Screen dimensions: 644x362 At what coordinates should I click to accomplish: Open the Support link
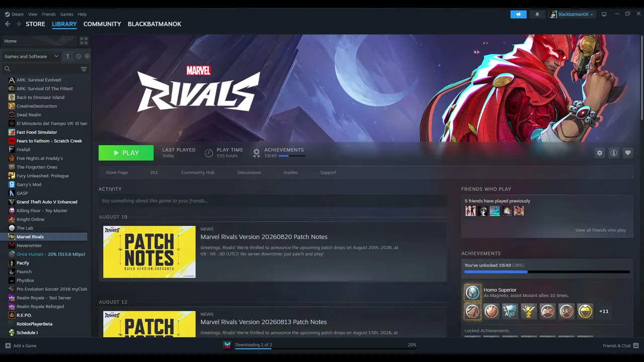tap(328, 172)
